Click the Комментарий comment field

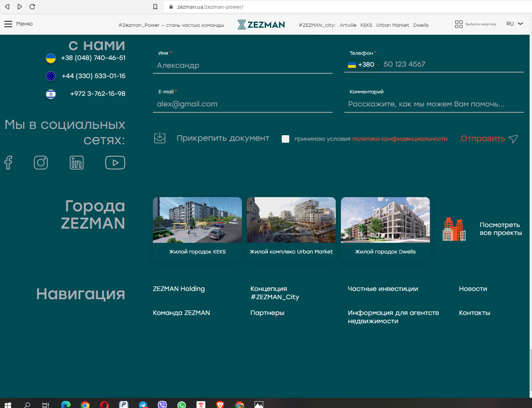click(434, 104)
